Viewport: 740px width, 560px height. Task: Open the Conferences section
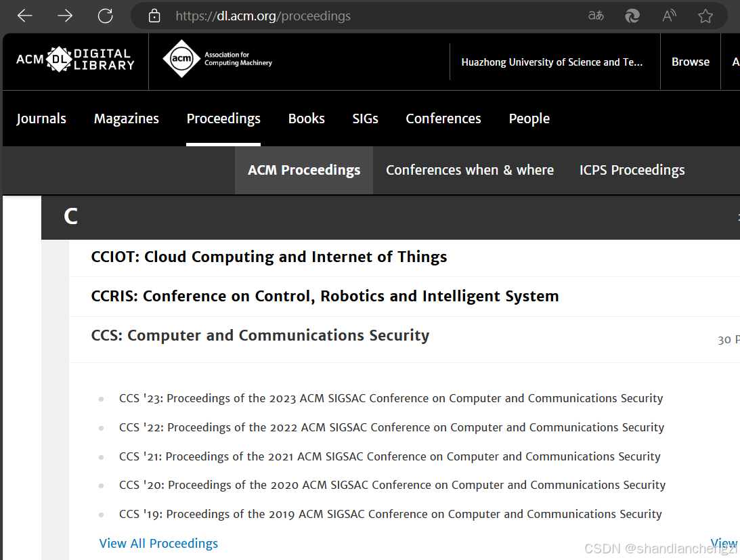coord(443,119)
